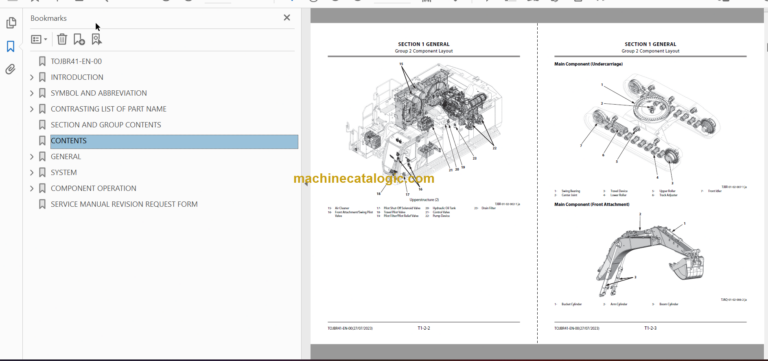Click the Bookmarks icon in the sidebar
Screen dimensions: 768x361
11,47
